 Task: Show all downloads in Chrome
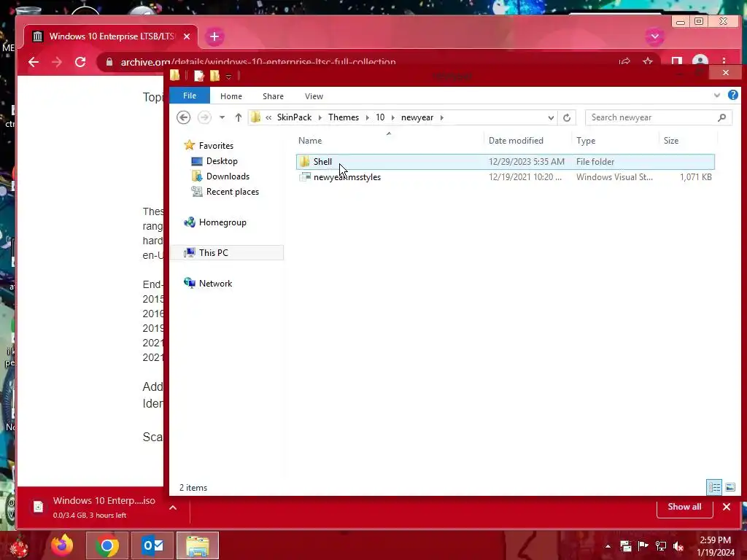(x=684, y=507)
